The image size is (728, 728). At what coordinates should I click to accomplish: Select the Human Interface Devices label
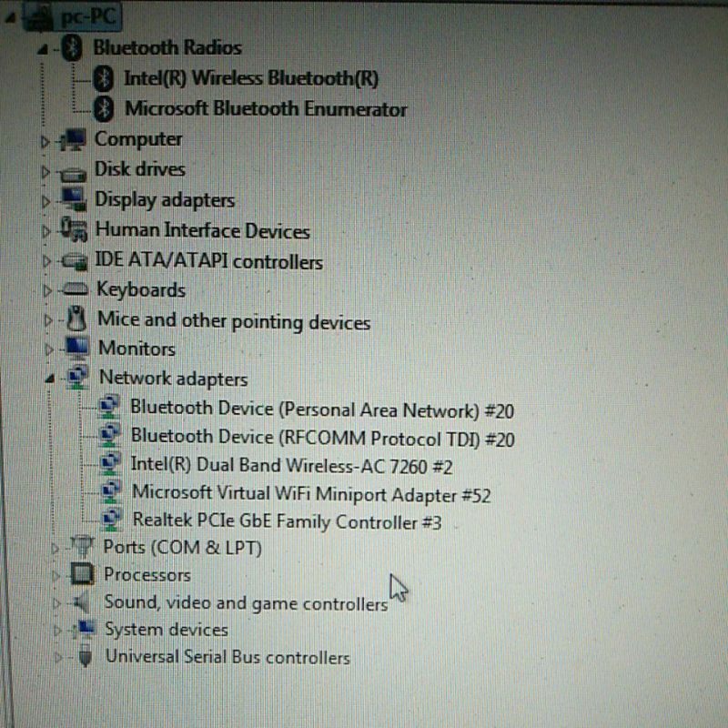(x=202, y=231)
